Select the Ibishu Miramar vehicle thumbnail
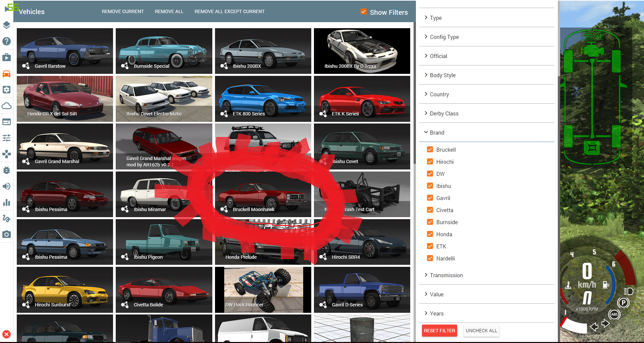Screen dimensions: 644x343 [164, 194]
